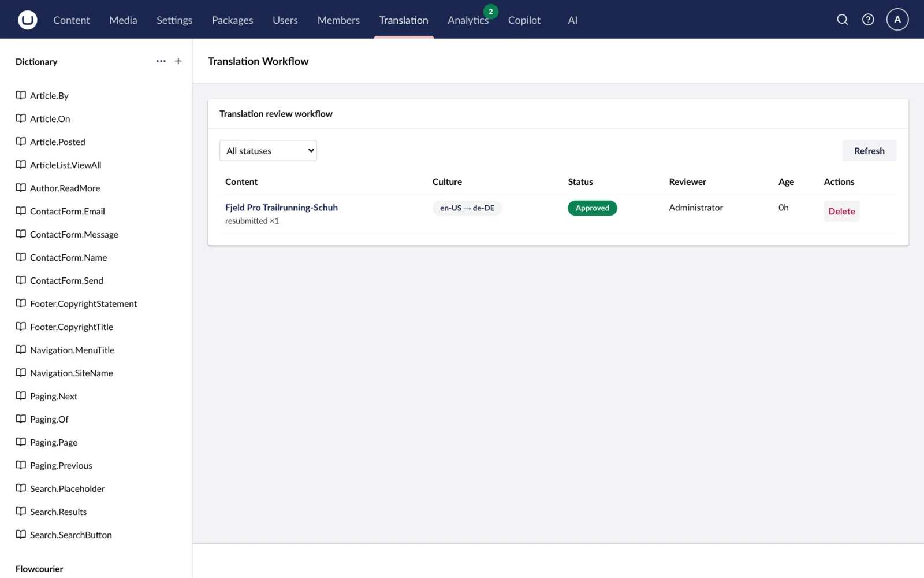Click the 'resubmitted ×1' note
The width and height of the screenshot is (924, 578).
point(252,221)
